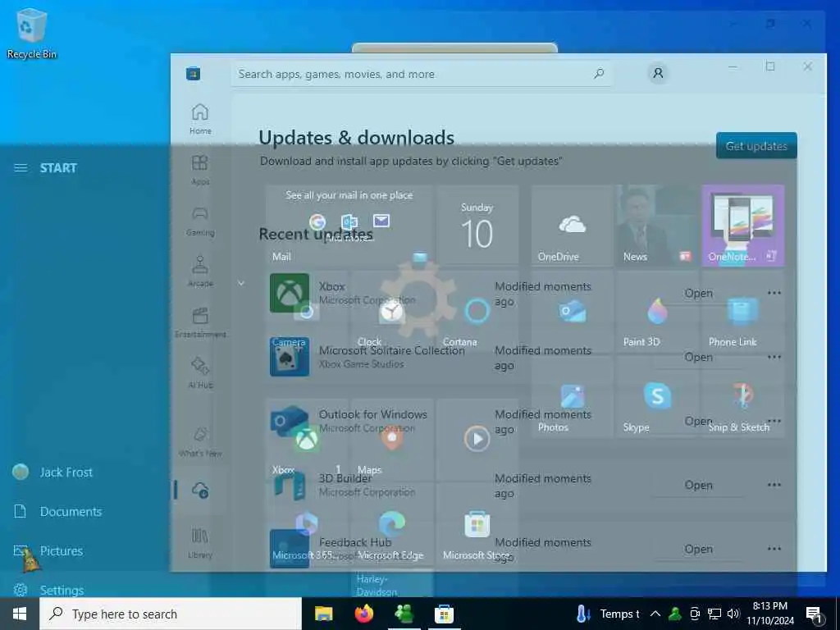
Task: Open the Sunday 10 calendar tile
Action: pos(477,225)
